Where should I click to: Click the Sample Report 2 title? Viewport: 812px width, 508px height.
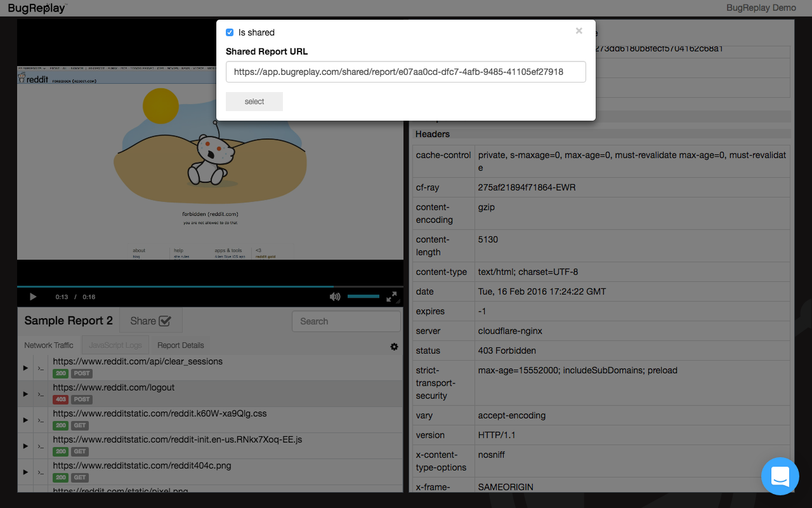coord(69,321)
